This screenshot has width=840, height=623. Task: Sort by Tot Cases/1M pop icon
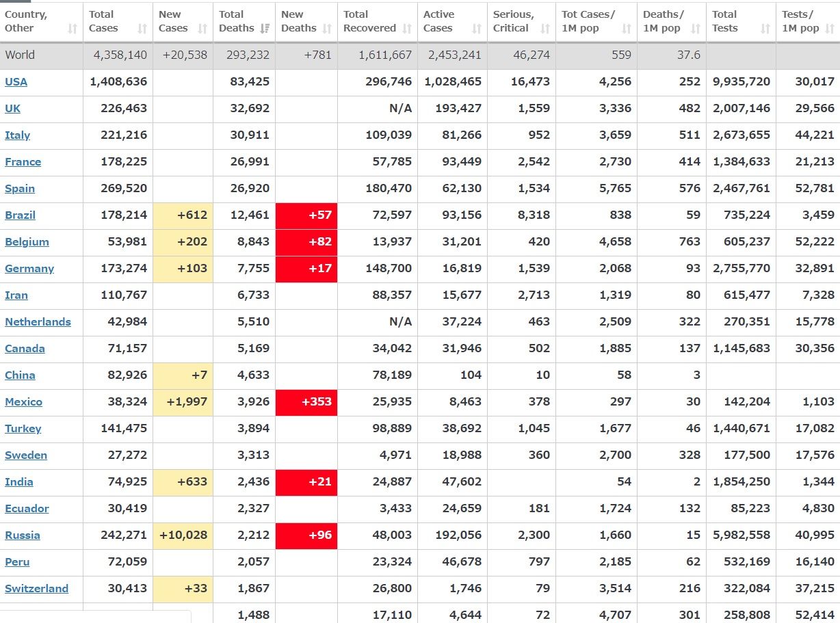627,29
